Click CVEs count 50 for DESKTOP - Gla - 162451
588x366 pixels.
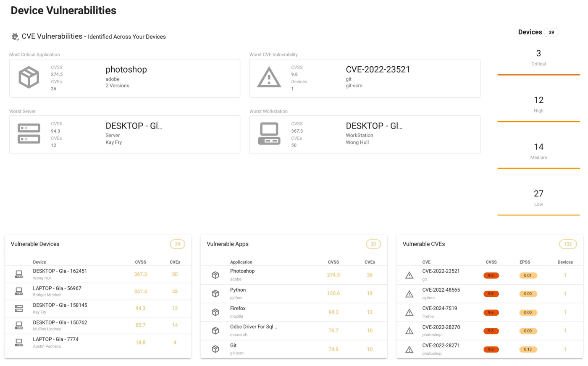(x=175, y=274)
